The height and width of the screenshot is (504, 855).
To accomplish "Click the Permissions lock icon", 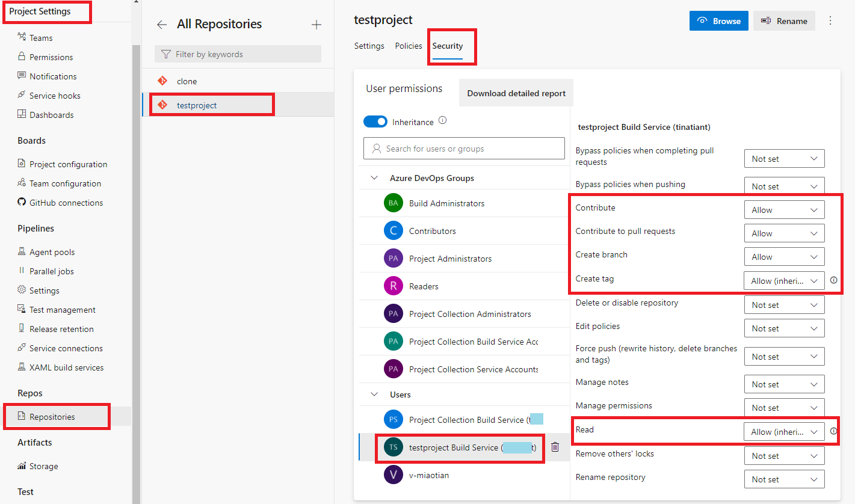I will (x=22, y=57).
